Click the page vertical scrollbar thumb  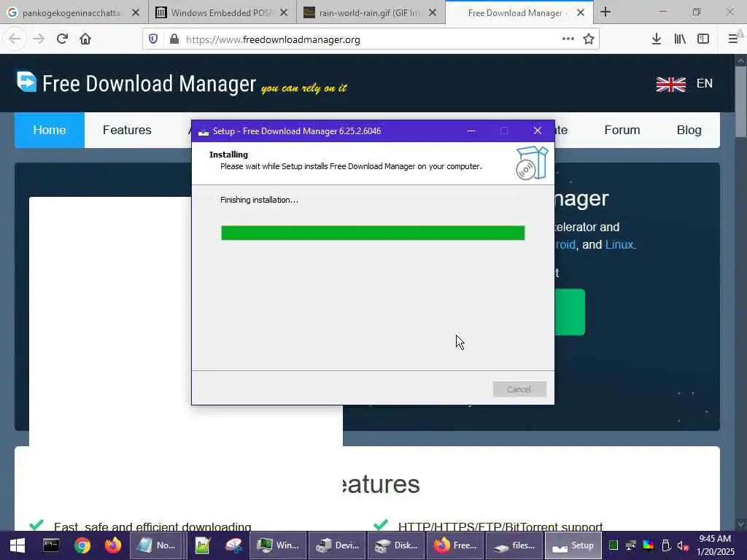(x=740, y=101)
